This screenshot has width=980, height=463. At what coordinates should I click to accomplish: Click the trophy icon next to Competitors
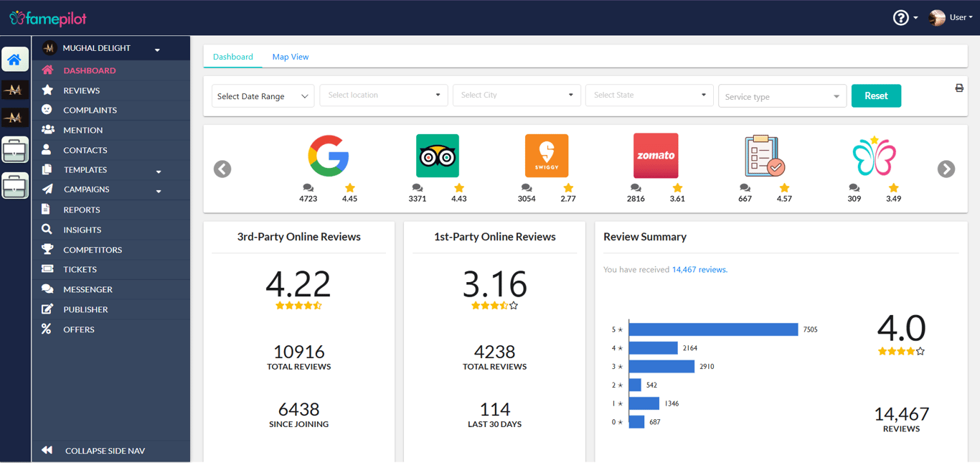(x=47, y=249)
